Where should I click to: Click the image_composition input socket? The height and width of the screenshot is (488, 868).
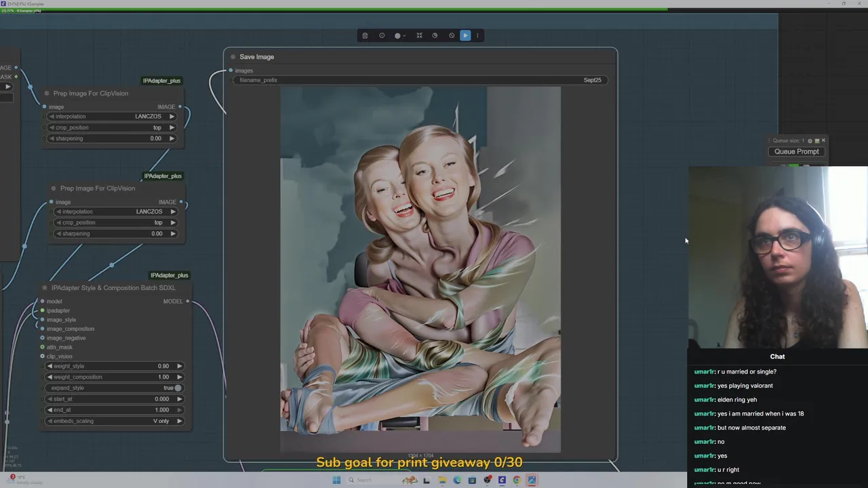pos(42,329)
